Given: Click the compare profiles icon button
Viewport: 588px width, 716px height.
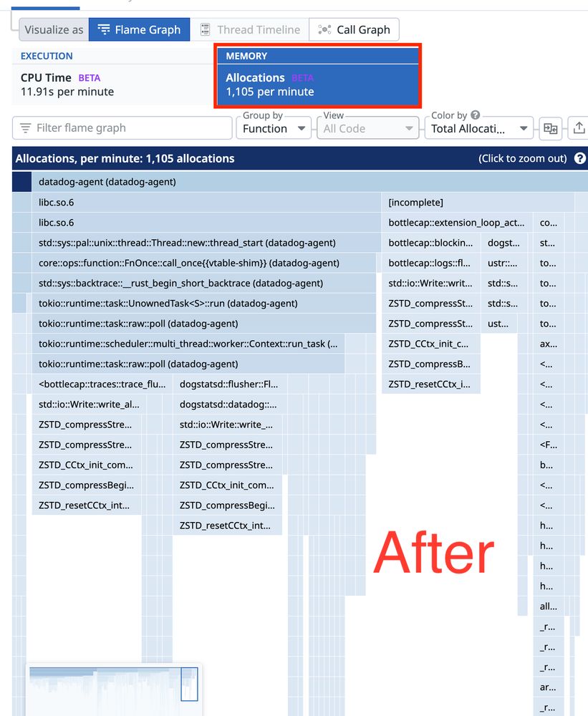Looking at the screenshot, I should tap(551, 128).
